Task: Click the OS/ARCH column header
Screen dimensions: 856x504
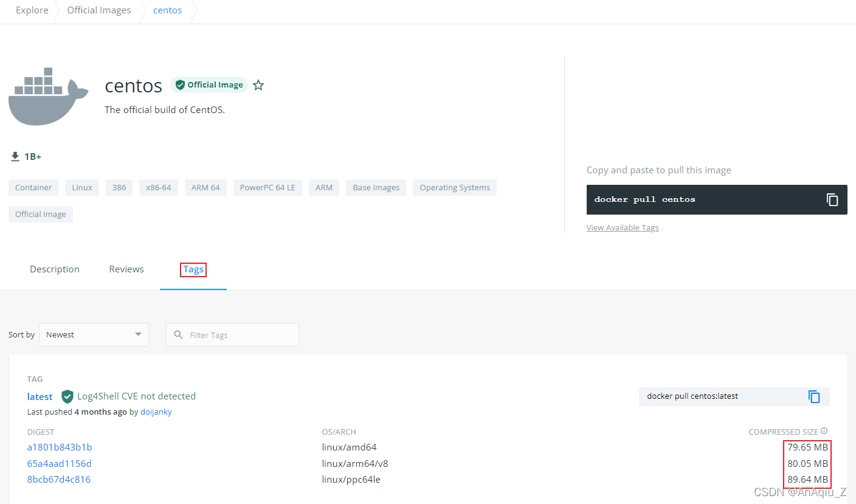Action: pyautogui.click(x=339, y=432)
